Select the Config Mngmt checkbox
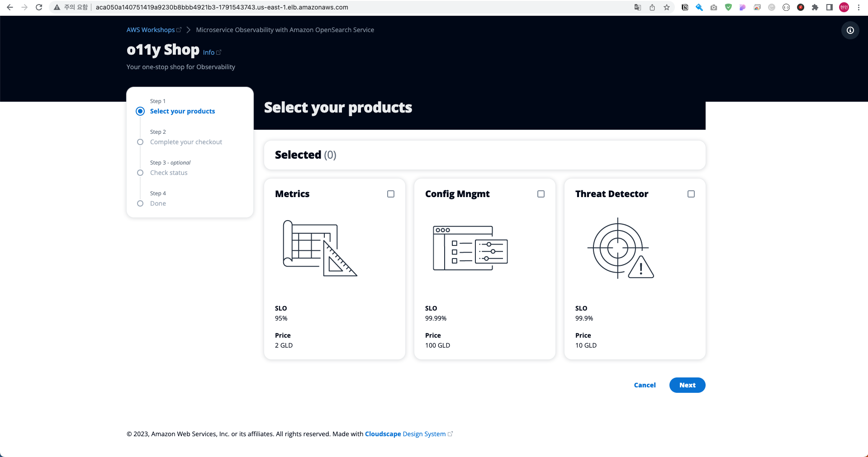868x457 pixels. click(541, 194)
